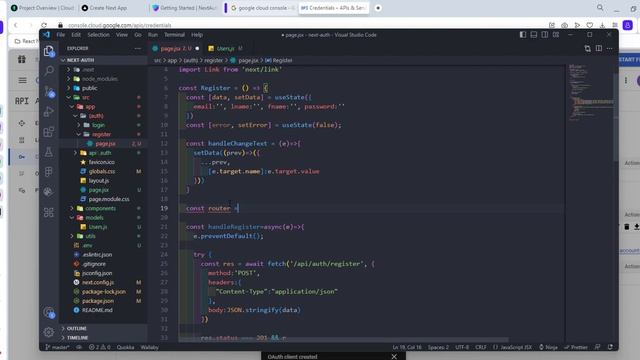Switch to the Users.js editor tab
The width and height of the screenshot is (640, 360).
(x=225, y=48)
